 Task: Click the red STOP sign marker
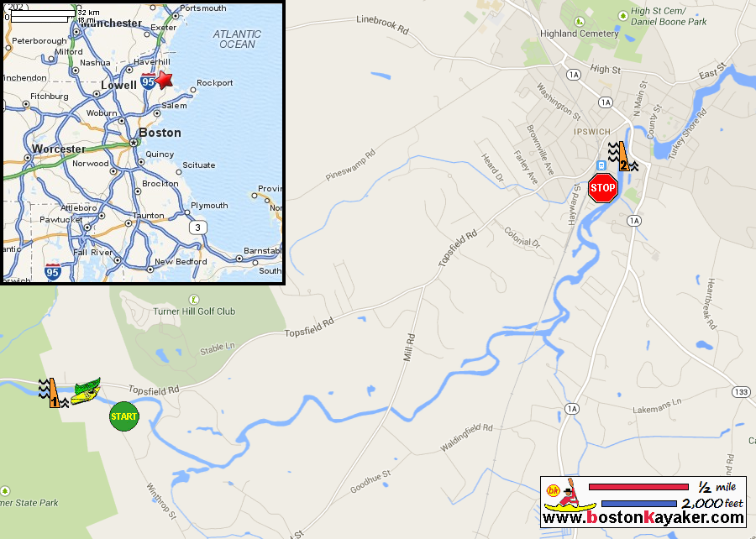point(602,188)
